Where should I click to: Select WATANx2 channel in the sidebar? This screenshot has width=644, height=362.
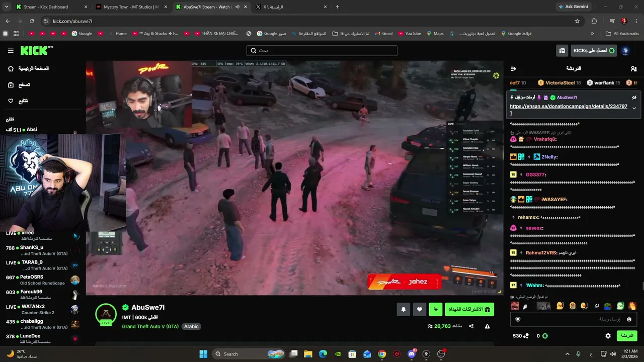coord(43,309)
